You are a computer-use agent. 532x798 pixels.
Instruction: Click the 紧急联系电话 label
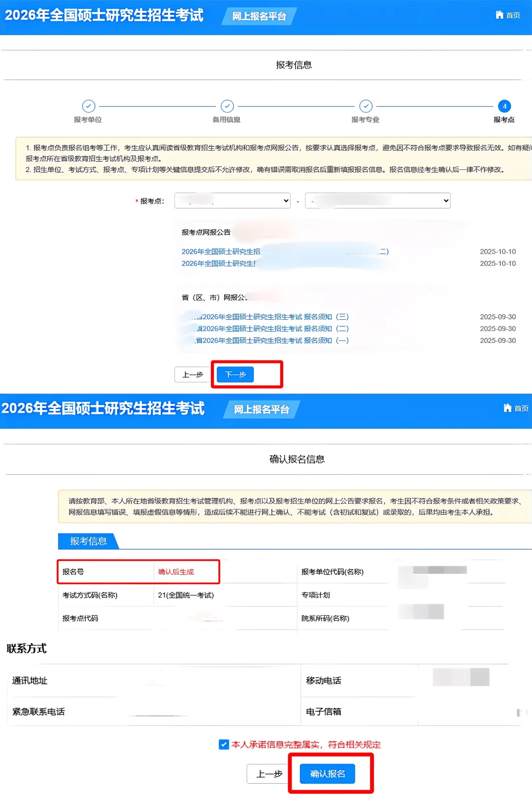coord(38,711)
